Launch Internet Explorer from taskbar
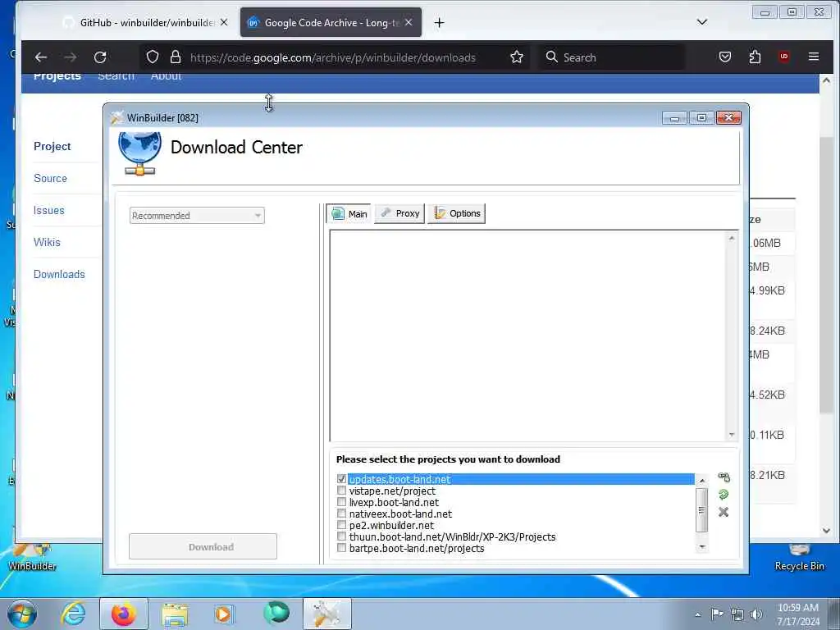Screen dimensions: 840x630 [x=73, y=614]
